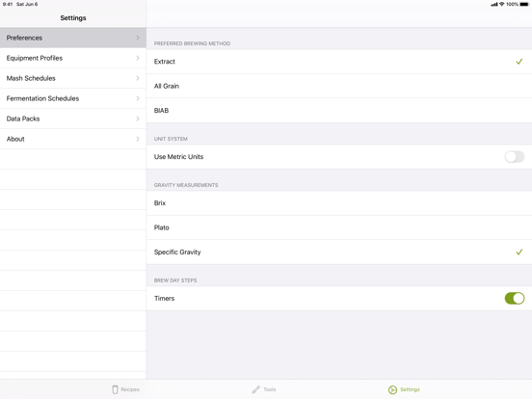Open the Tools wrench icon
Screen dimensions: 532x399
(x=256, y=389)
